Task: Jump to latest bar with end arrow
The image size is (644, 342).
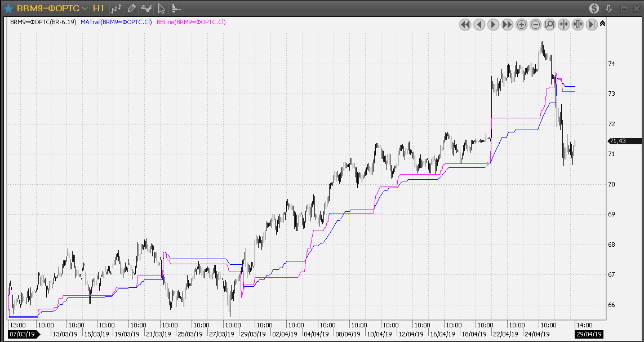Action: (x=592, y=24)
